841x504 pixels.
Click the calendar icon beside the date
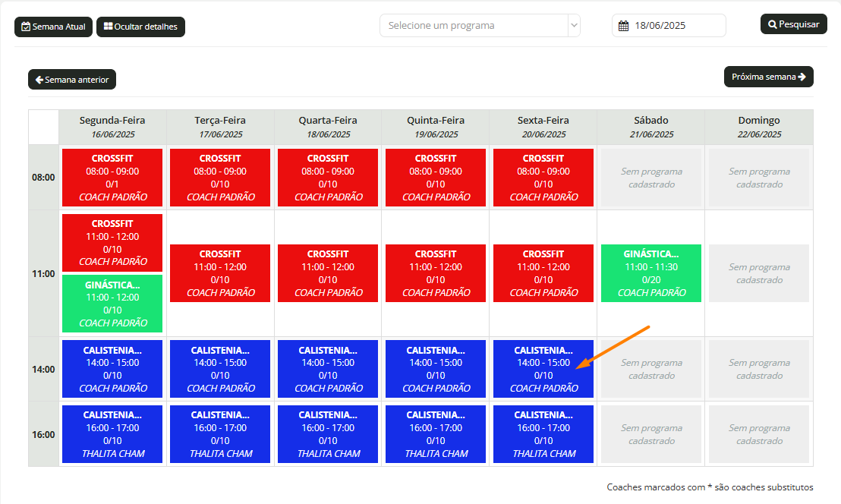(623, 26)
